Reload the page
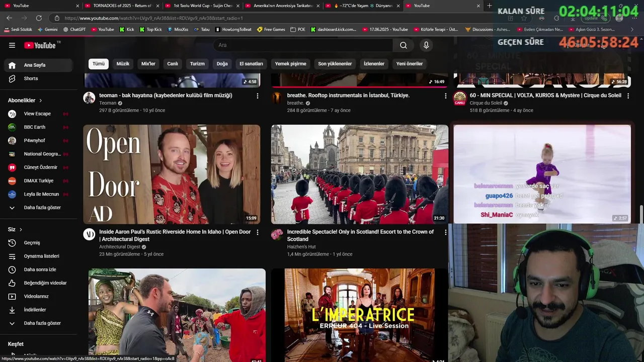The height and width of the screenshot is (362, 644). click(x=39, y=18)
